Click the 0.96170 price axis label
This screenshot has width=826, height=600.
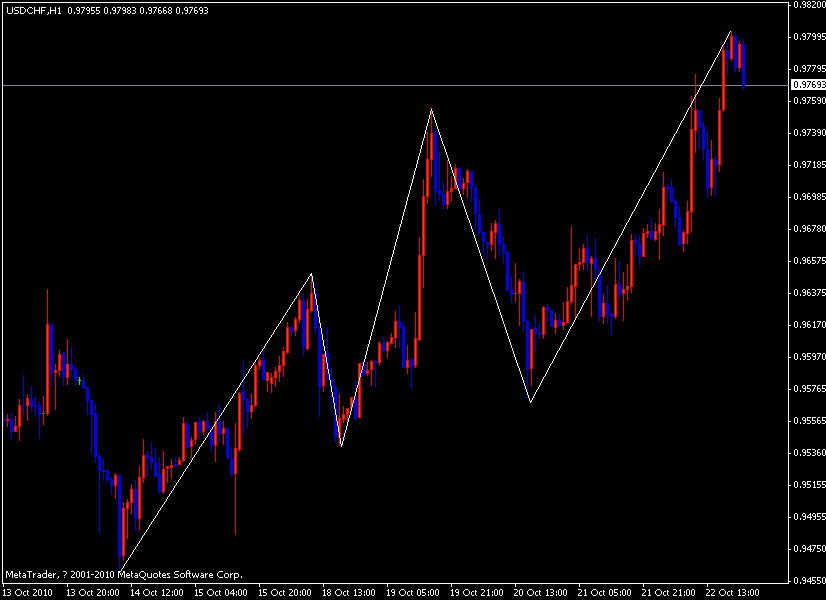point(809,325)
